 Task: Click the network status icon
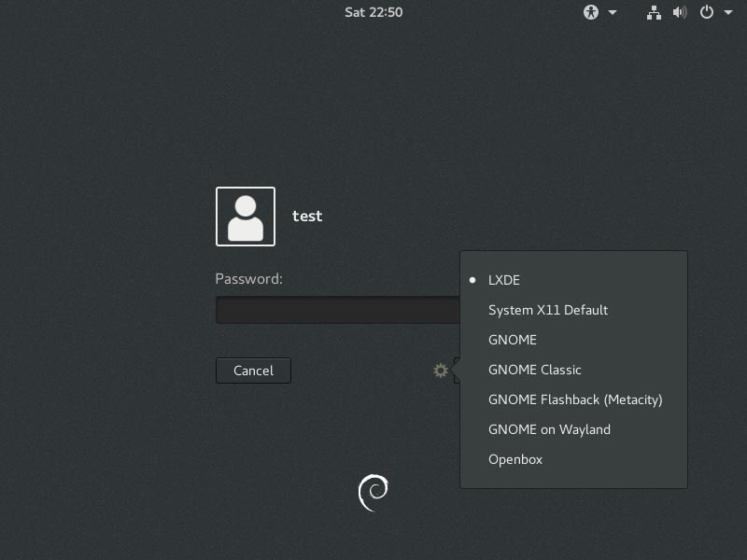pyautogui.click(x=654, y=12)
